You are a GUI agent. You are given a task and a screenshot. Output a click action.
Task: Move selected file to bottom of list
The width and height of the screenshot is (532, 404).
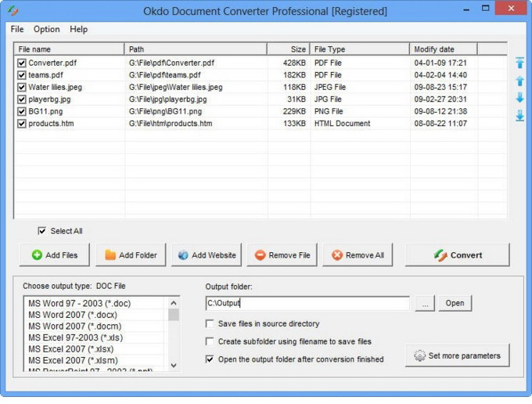pos(519,116)
